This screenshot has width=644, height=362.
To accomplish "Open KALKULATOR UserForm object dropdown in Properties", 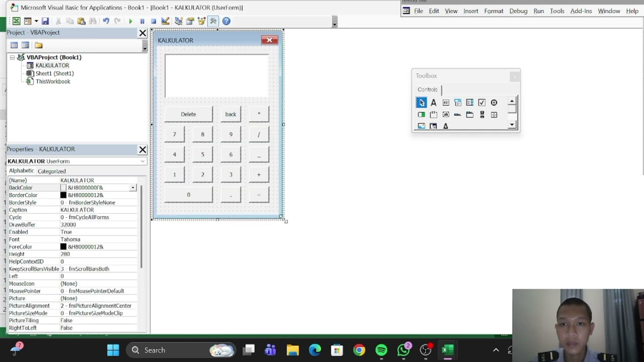I will (x=142, y=161).
